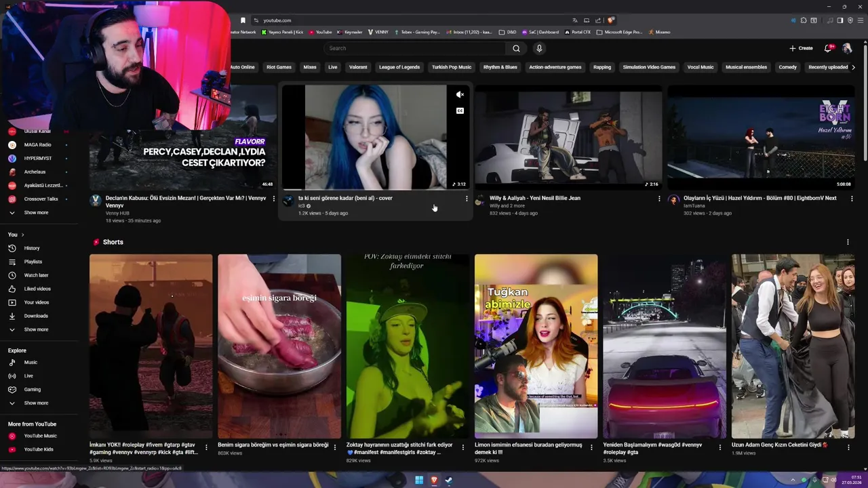This screenshot has height=488, width=868.
Task: Show next category chips with right arrow
Action: point(853,67)
